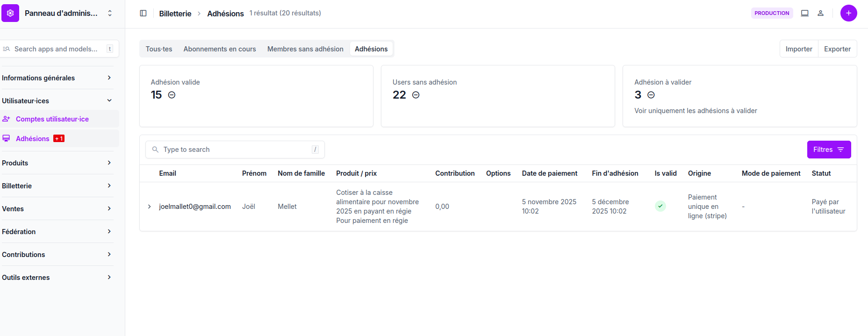Click the settings gear logo icon
868x336 pixels.
[10, 13]
